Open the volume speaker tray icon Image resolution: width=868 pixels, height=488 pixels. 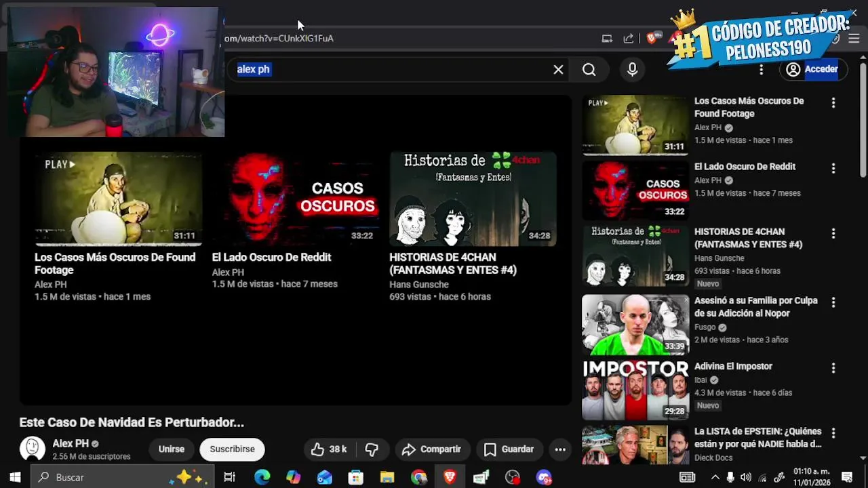[746, 477]
